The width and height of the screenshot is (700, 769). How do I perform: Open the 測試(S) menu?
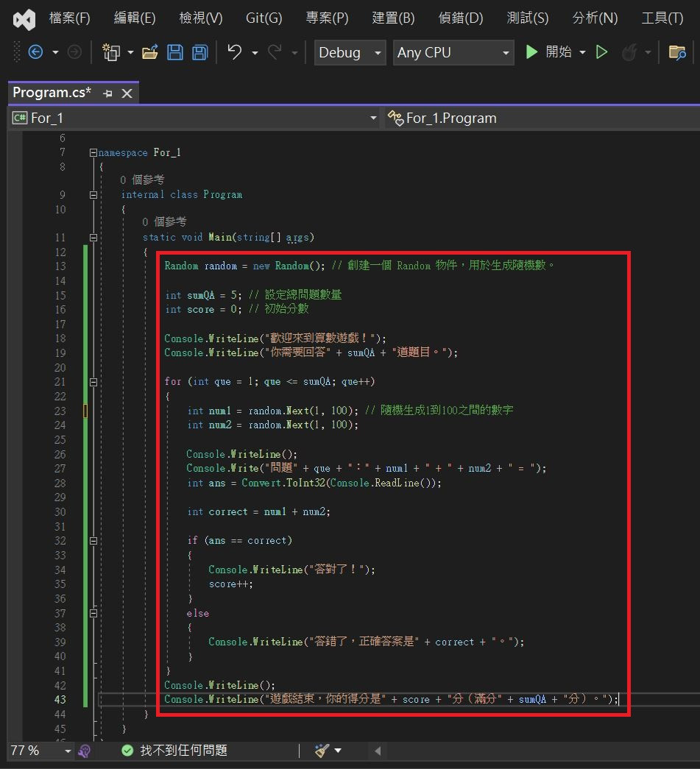pyautogui.click(x=528, y=18)
